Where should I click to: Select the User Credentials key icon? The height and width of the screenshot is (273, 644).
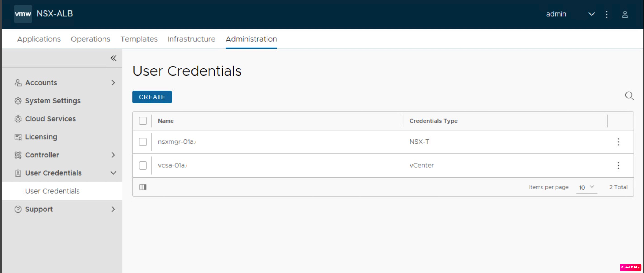click(18, 173)
